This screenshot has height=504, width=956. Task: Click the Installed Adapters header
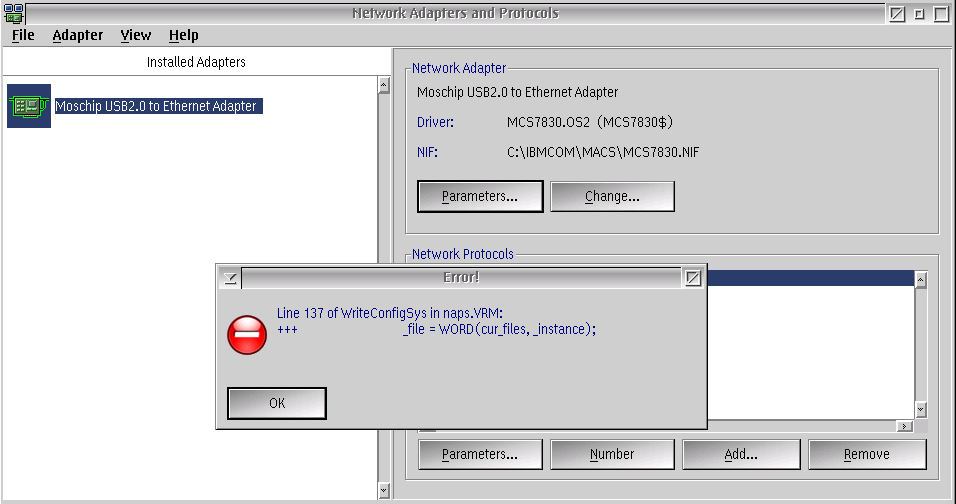click(196, 62)
